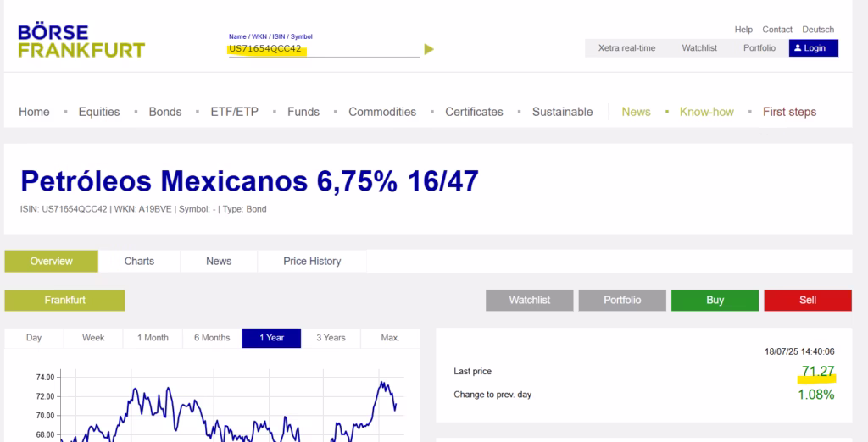
Task: Click the green Buy button
Action: point(715,301)
